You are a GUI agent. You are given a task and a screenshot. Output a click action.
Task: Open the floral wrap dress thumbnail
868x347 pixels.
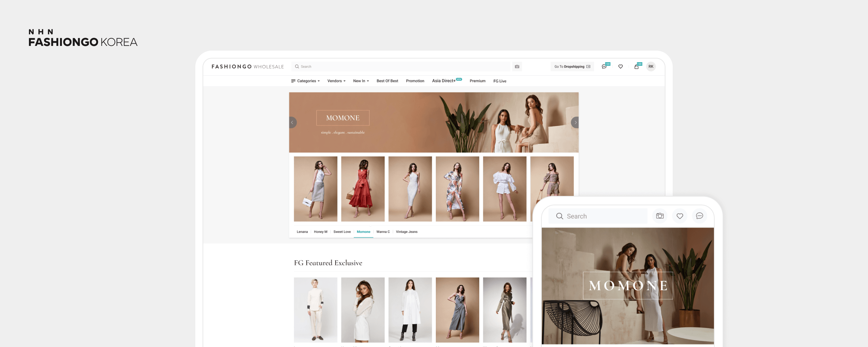458,189
